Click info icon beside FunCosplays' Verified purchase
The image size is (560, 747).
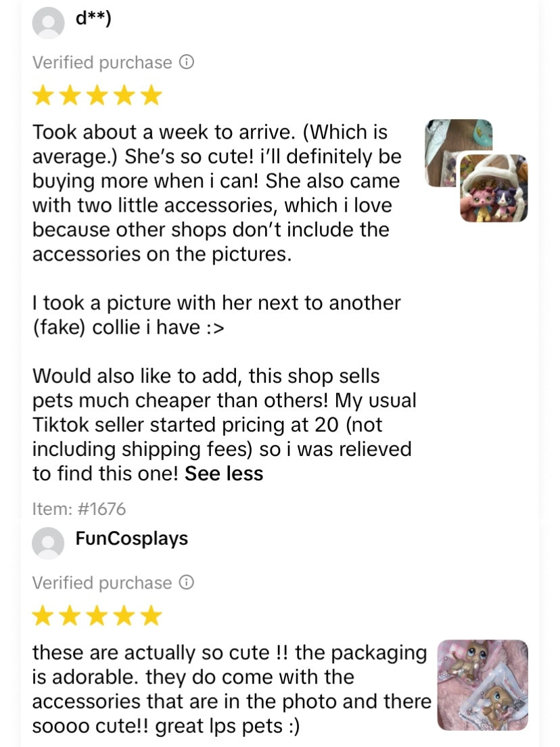(x=186, y=583)
